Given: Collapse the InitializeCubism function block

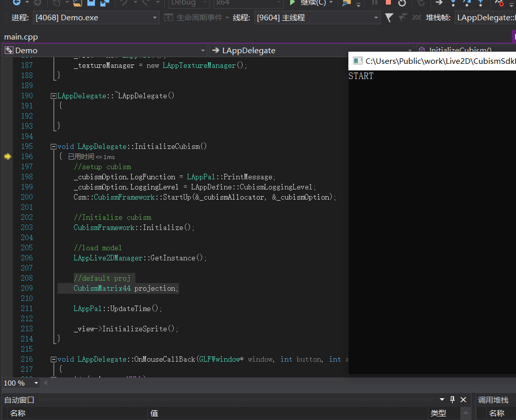Looking at the screenshot, I should pyautogui.click(x=54, y=146).
